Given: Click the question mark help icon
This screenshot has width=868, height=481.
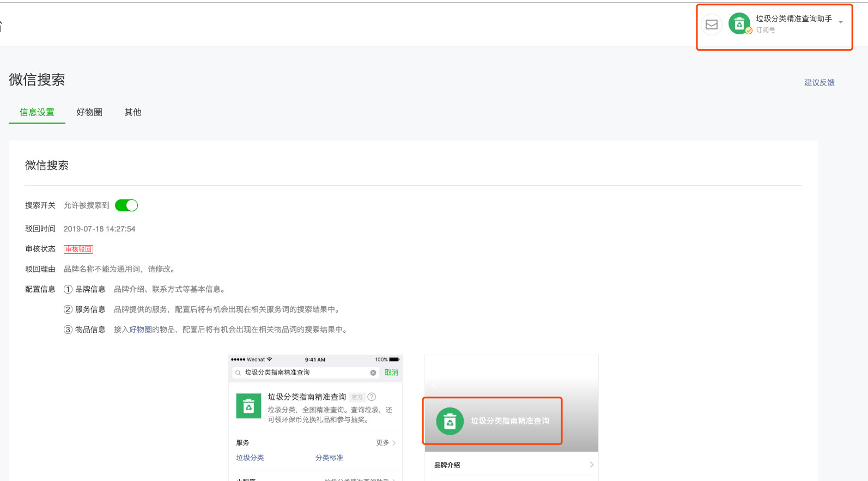Looking at the screenshot, I should click(372, 397).
